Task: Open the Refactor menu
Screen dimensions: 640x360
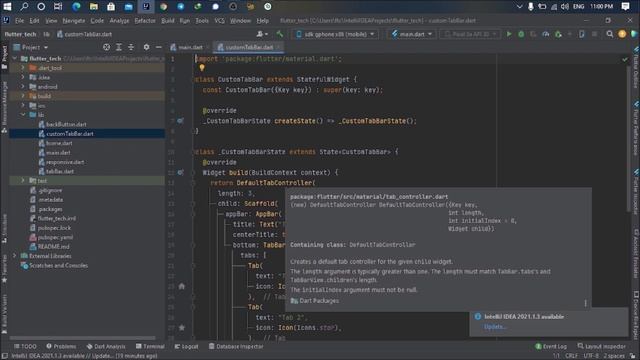Action: [x=145, y=20]
